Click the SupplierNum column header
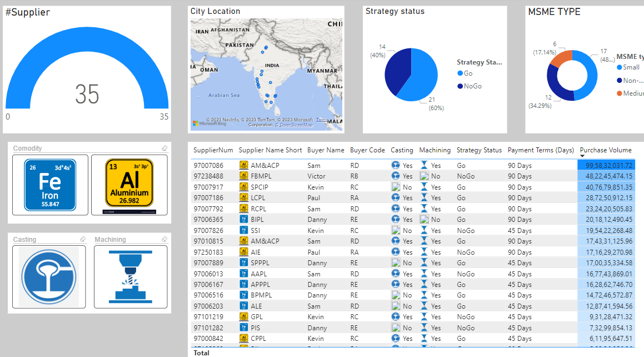Image resolution: width=644 pixels, height=357 pixels. (213, 150)
